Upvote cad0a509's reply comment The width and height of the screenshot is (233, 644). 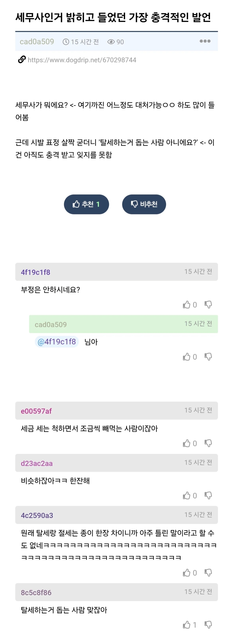186,357
